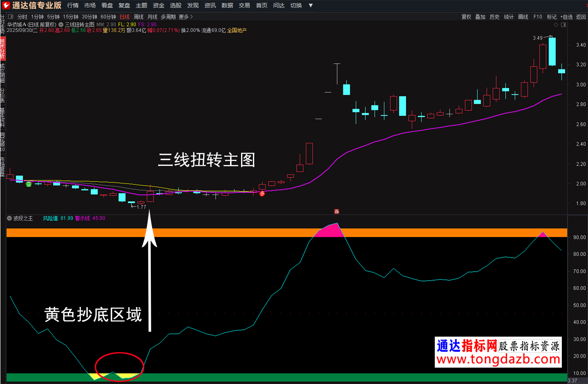588x384 pixels.
Task: Switch to the 15分钟 period tab
Action: 71,17
